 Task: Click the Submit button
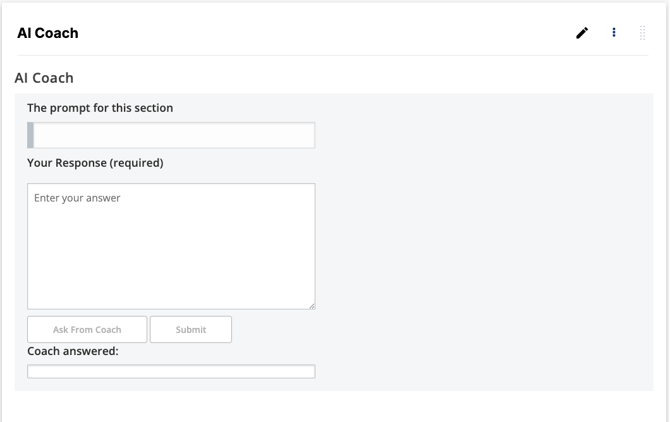click(191, 329)
